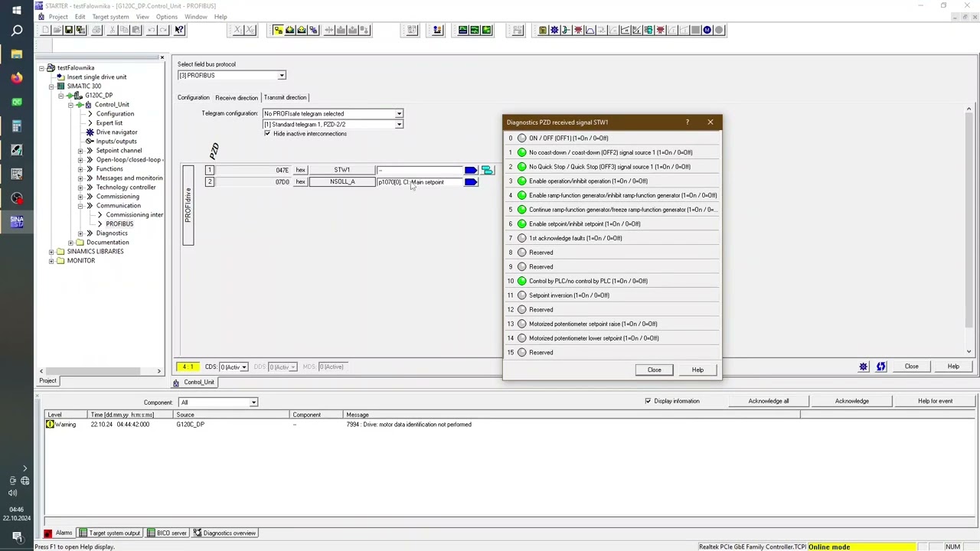Image resolution: width=980 pixels, height=551 pixels.
Task: Click the p1070[0] Main setpoint field
Action: click(x=420, y=182)
